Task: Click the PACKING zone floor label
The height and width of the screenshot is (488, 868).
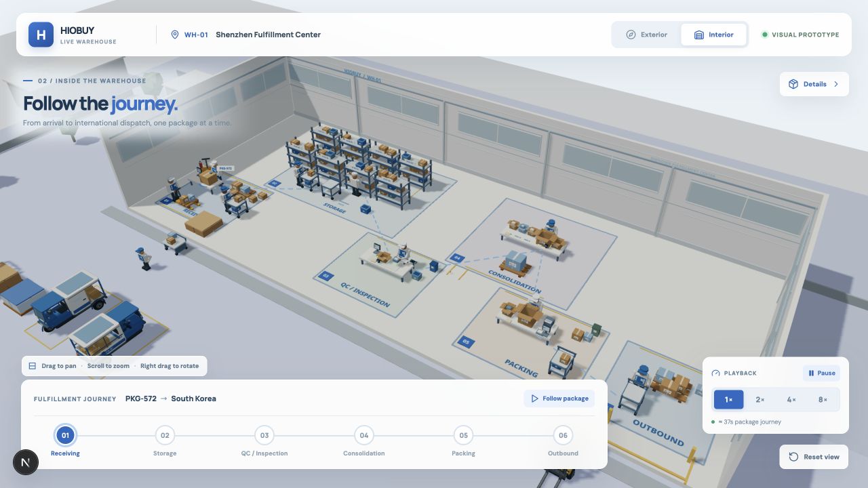Action: pos(521,368)
